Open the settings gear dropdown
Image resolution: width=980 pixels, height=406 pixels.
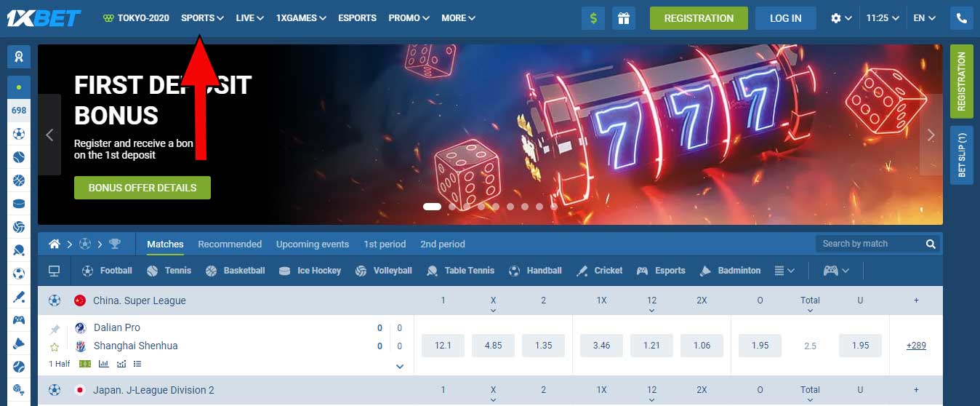pyautogui.click(x=841, y=18)
